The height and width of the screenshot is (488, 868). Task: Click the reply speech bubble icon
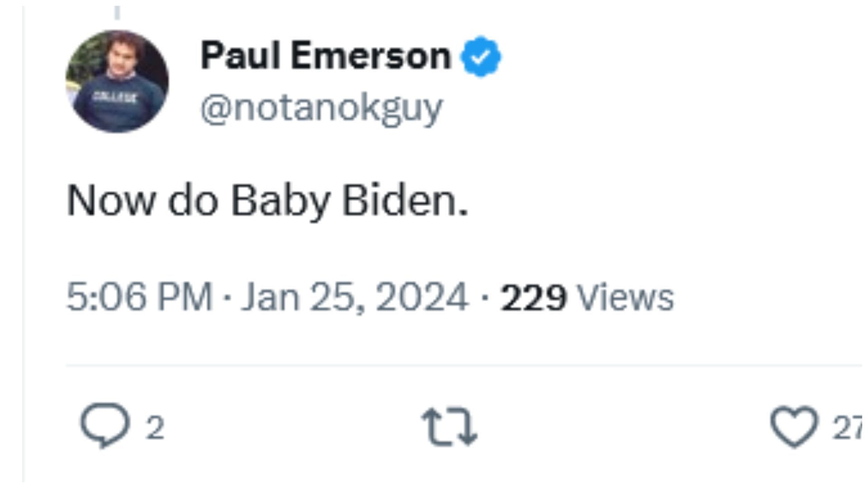coord(105,425)
